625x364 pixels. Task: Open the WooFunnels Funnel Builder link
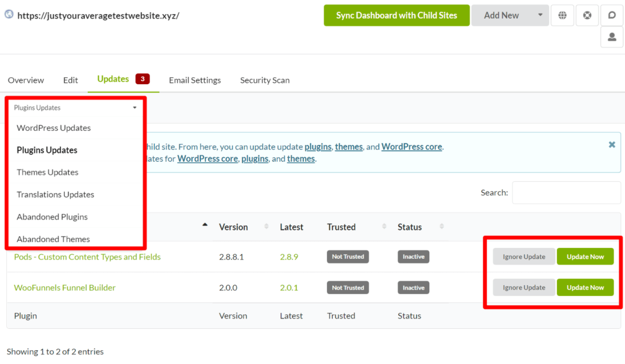(x=65, y=288)
